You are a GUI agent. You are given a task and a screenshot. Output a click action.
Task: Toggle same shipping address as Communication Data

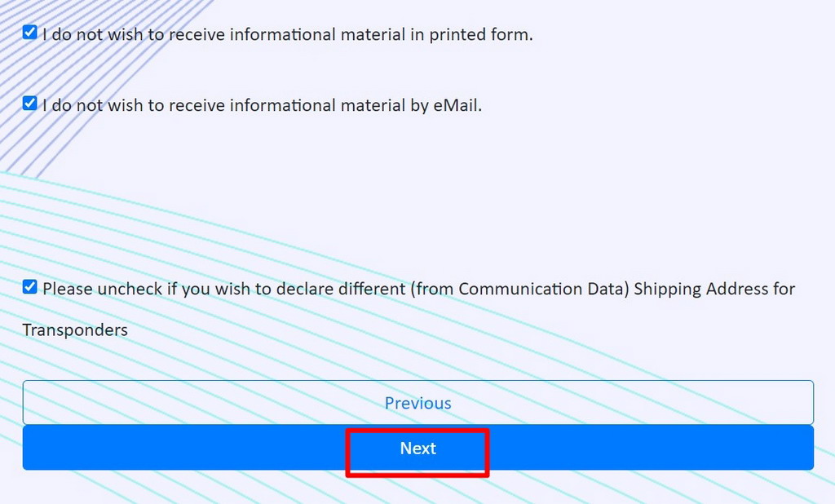30,287
